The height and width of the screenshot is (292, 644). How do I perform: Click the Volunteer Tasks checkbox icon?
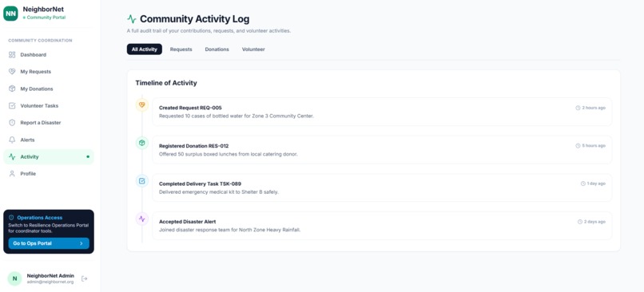point(12,105)
